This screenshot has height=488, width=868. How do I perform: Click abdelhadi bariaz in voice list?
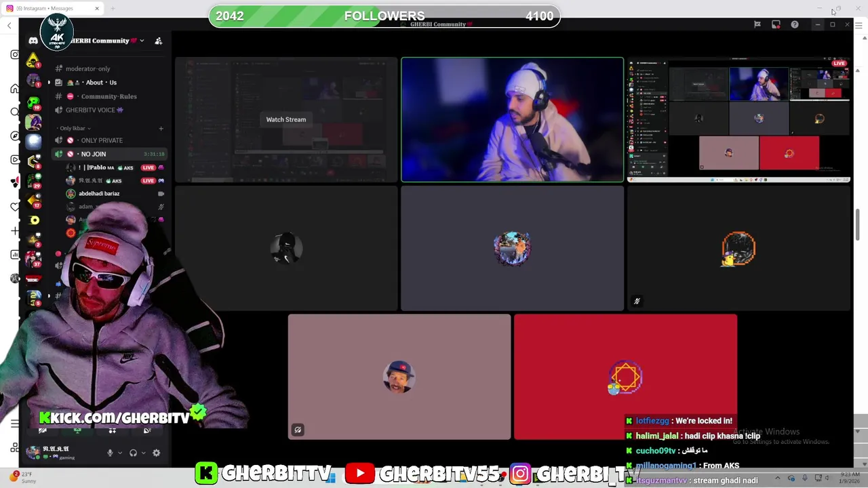[114, 193]
